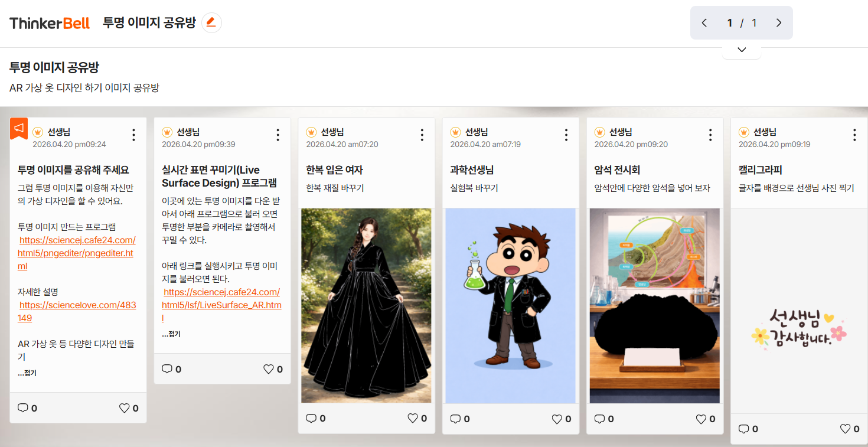The width and height of the screenshot is (868, 447).
Task: Click the crown icon on '실시간 표면 꾸미기' card
Action: click(x=168, y=132)
